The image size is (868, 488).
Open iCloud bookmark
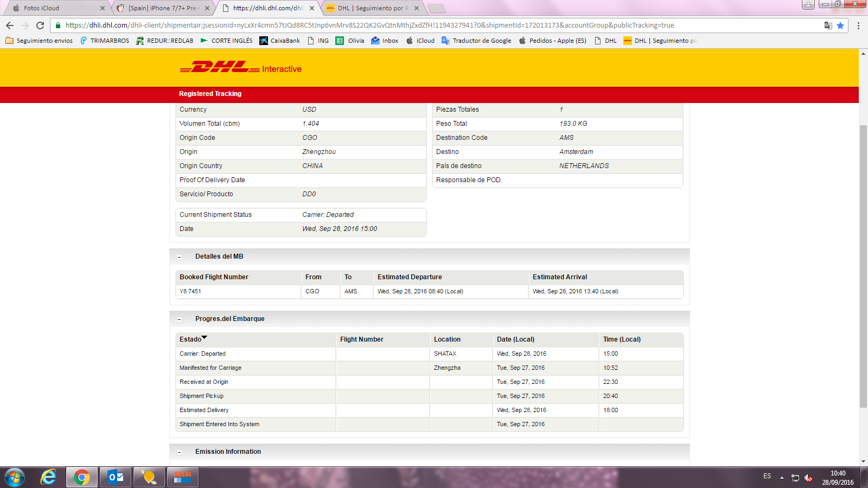coord(420,41)
